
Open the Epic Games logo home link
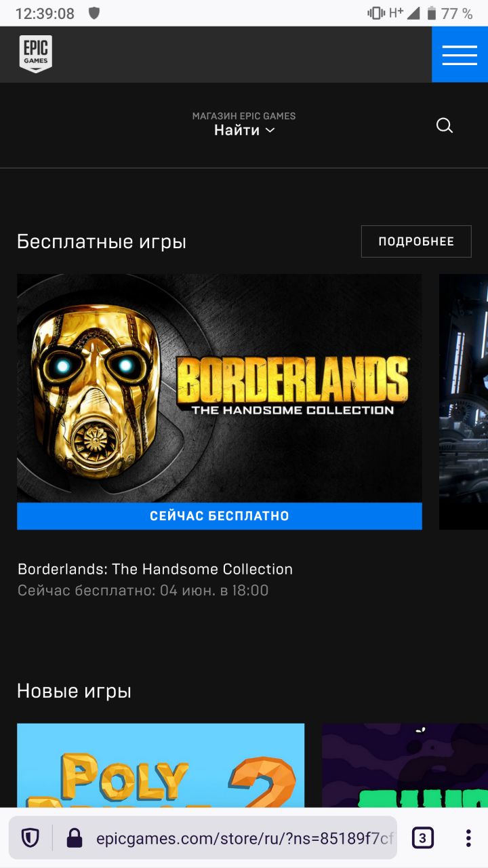[35, 54]
